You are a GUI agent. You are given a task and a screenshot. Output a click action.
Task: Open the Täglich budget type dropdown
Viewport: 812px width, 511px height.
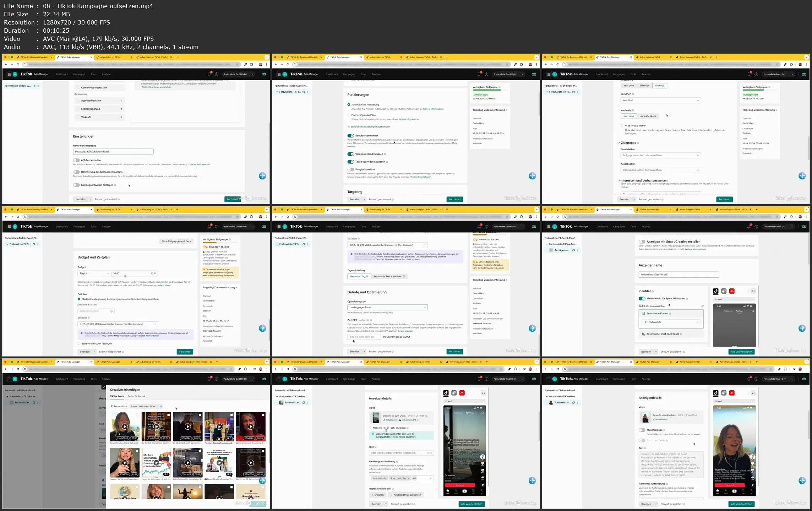(x=94, y=273)
